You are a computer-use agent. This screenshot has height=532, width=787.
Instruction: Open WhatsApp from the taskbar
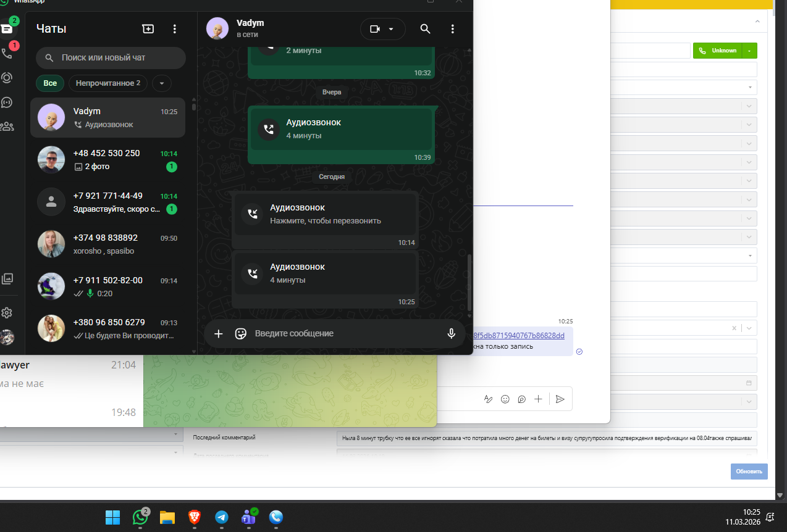140,517
